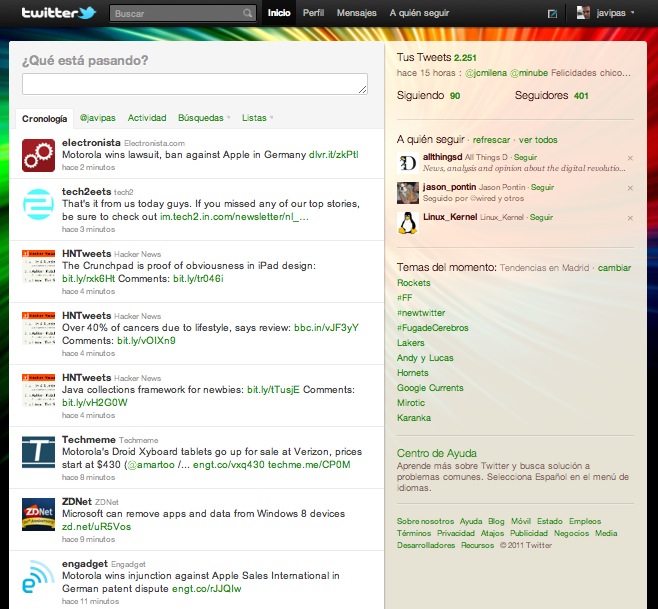Open the Karanka trending topic
The height and width of the screenshot is (609, 658).
[x=414, y=418]
